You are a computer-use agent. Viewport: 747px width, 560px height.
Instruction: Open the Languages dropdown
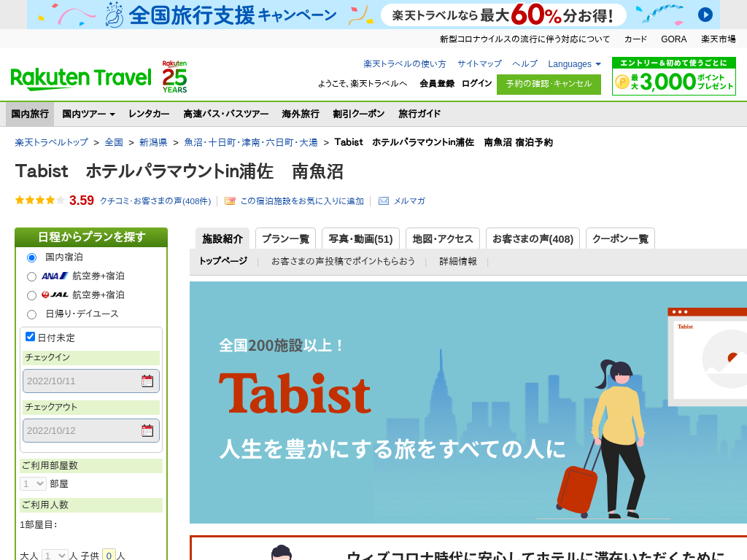tap(574, 64)
